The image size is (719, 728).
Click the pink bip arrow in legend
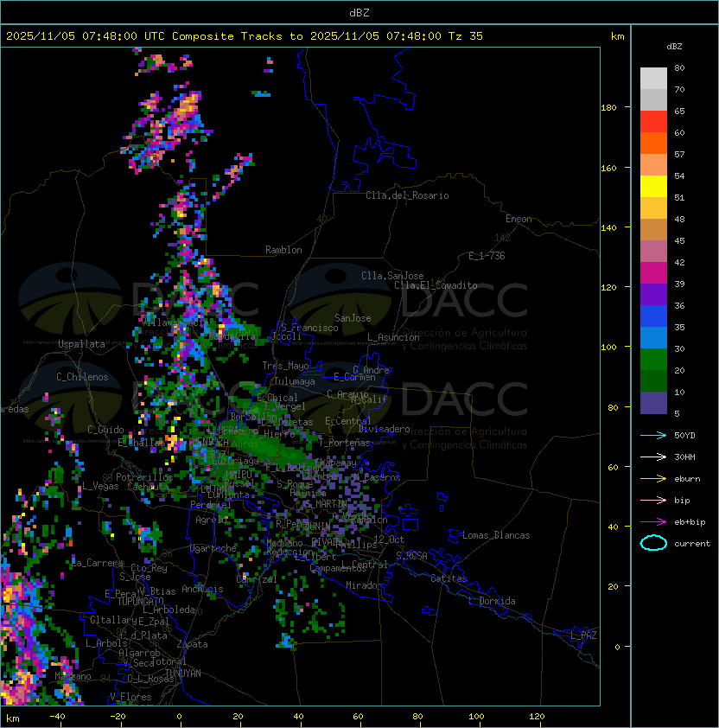coord(653,500)
